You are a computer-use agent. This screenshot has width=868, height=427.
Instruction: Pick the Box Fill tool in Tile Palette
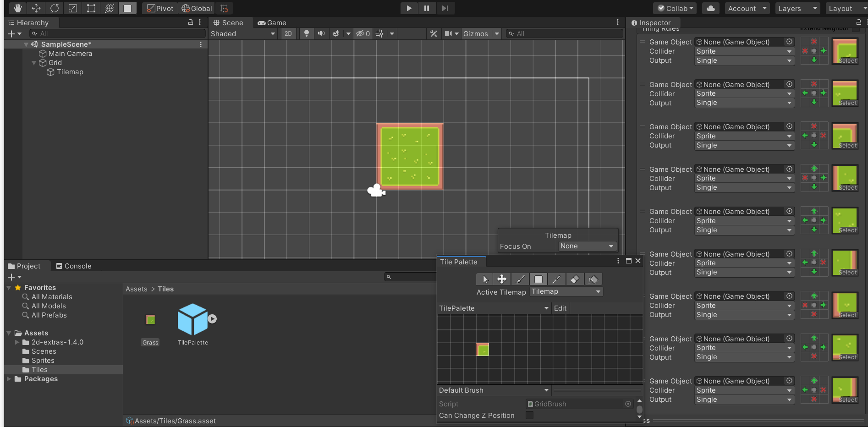[538, 279]
